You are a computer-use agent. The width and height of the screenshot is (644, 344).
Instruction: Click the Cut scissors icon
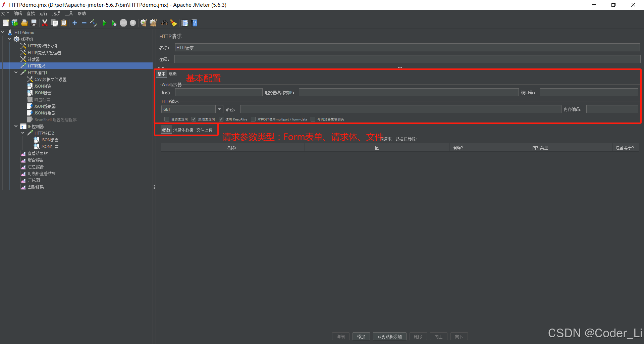pyautogui.click(x=45, y=23)
